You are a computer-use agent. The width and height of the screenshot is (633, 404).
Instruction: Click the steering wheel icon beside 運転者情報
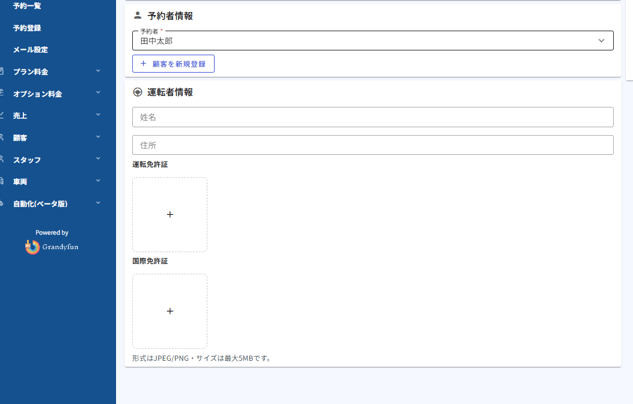point(138,92)
